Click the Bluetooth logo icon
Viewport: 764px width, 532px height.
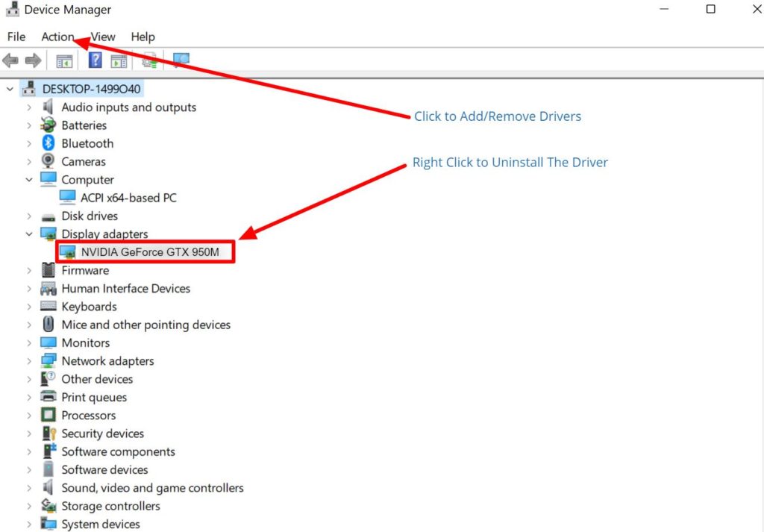pos(48,143)
